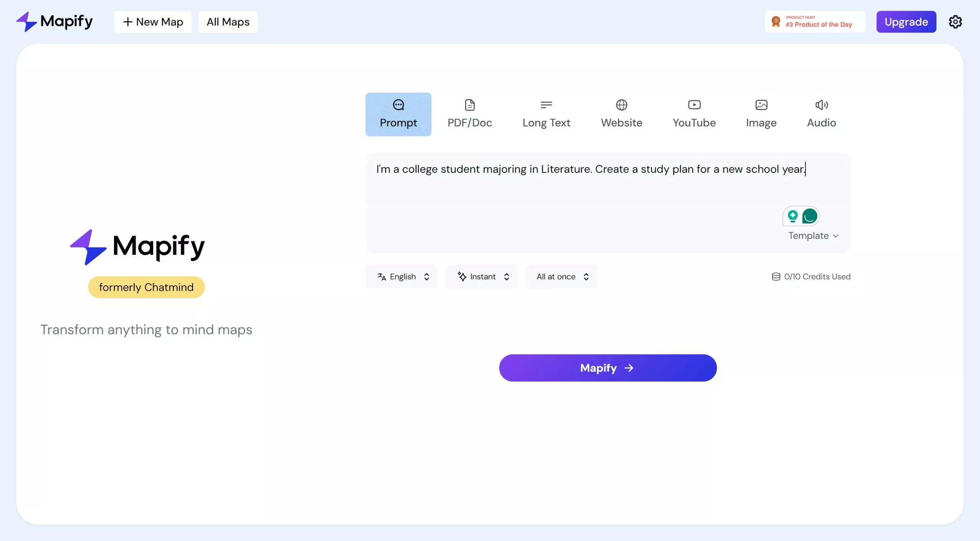Switch to Image input mode
Screen dimensions: 980x541
(x=761, y=114)
